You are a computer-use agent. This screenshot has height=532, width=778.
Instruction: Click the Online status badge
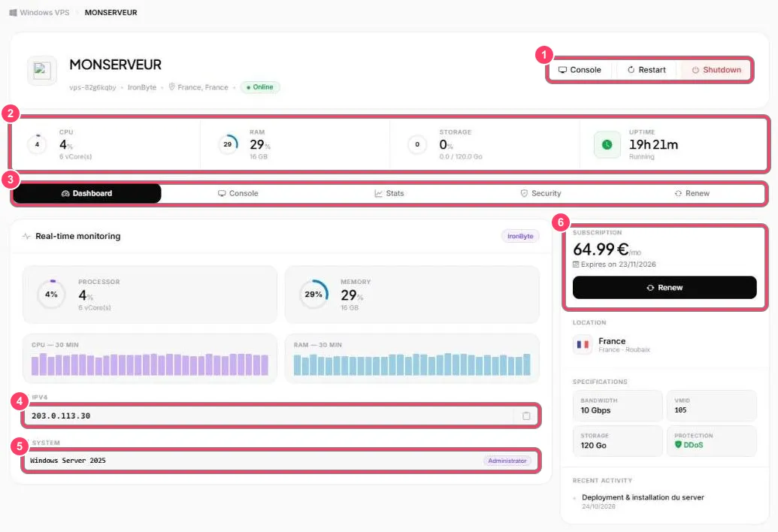tap(260, 87)
